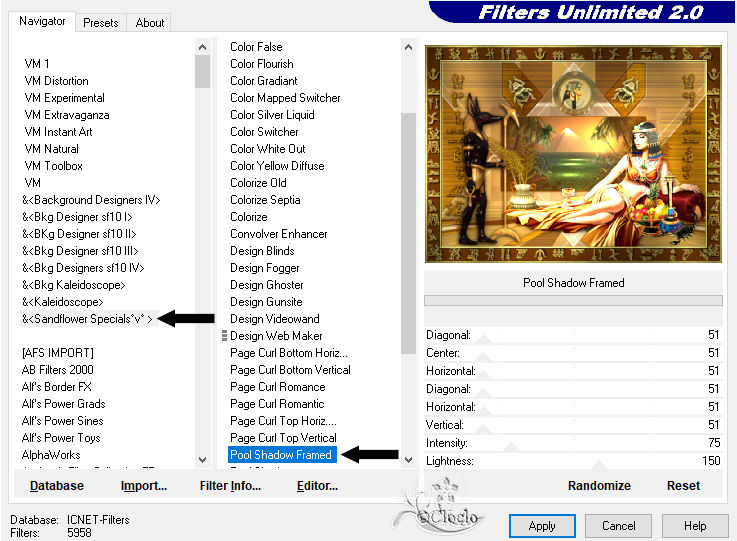Choose the Color Silver Liquid effect
737x541 pixels.
tap(272, 115)
